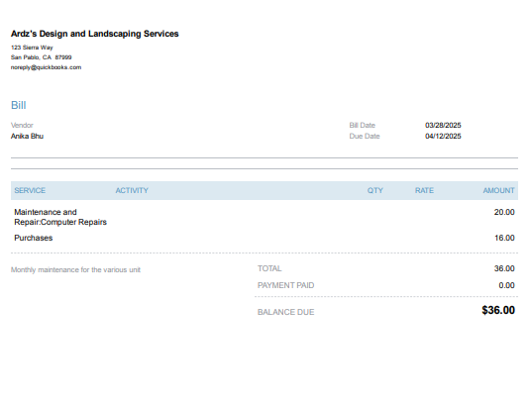
Task: Click the Bill Date label
Action: pyautogui.click(x=362, y=125)
